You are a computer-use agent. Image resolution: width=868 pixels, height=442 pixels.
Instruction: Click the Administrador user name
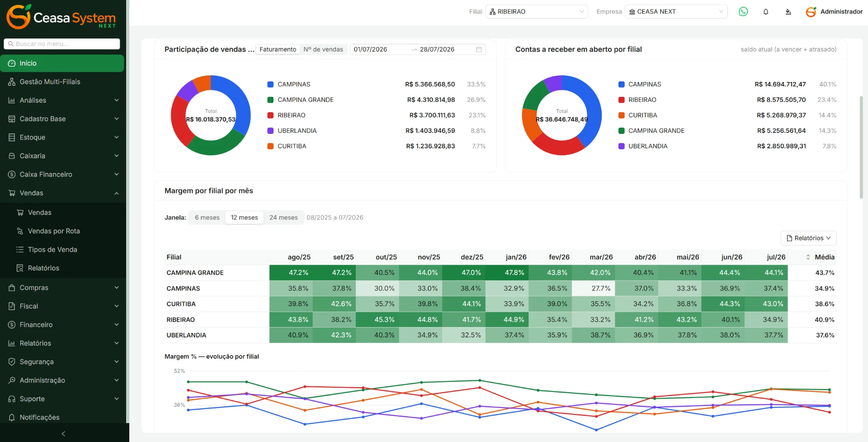[841, 12]
